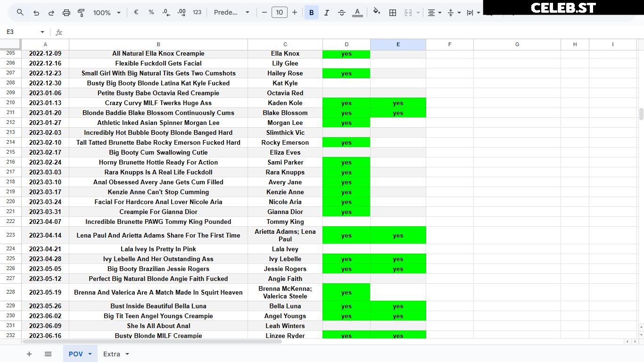Screen dimensions: 644x362
Task: Click the Print icon
Action: (66, 13)
